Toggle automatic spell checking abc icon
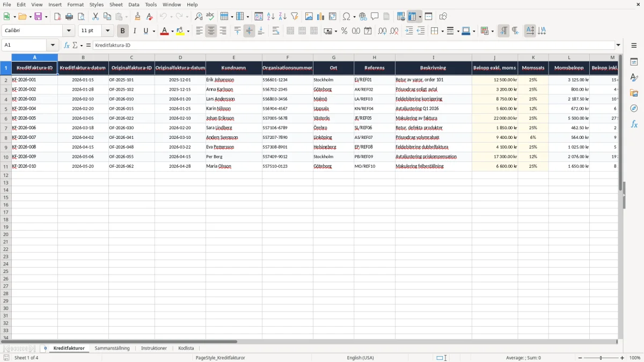Screen dimensions: 644x362 pyautogui.click(x=210, y=17)
